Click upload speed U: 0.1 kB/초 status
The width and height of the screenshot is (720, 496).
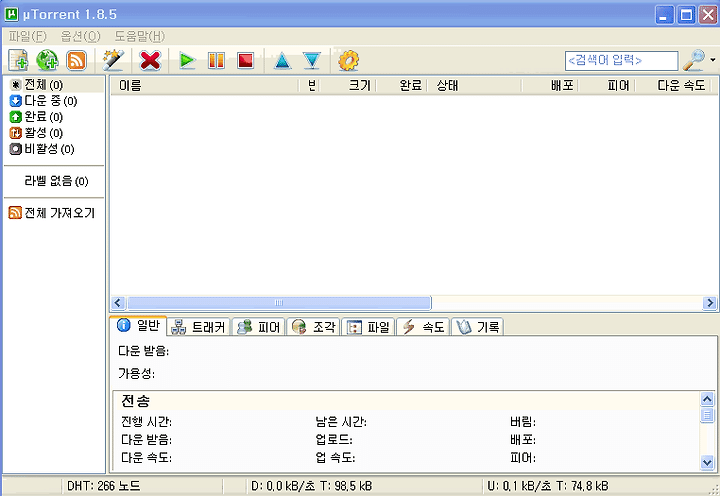[x=548, y=486]
